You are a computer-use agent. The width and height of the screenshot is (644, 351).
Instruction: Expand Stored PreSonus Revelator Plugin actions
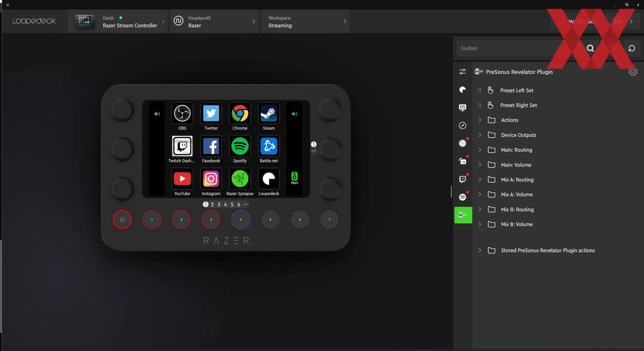click(480, 250)
